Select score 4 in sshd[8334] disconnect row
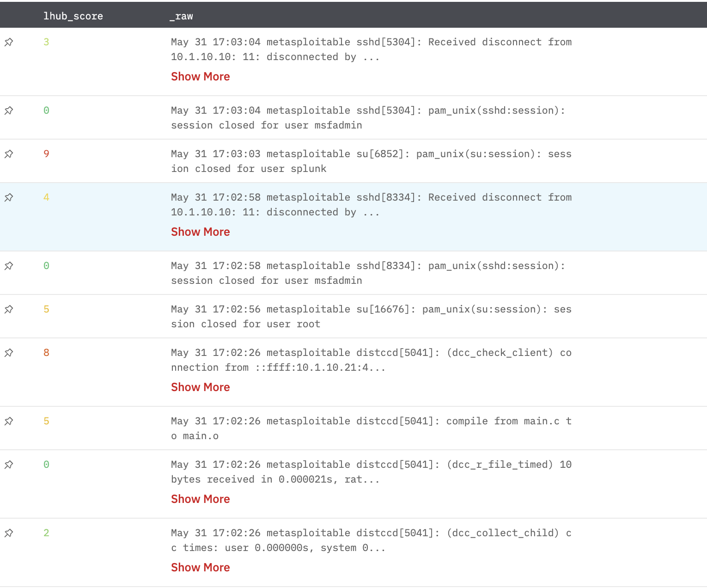Screen dimensions: 707x588 tap(46, 197)
